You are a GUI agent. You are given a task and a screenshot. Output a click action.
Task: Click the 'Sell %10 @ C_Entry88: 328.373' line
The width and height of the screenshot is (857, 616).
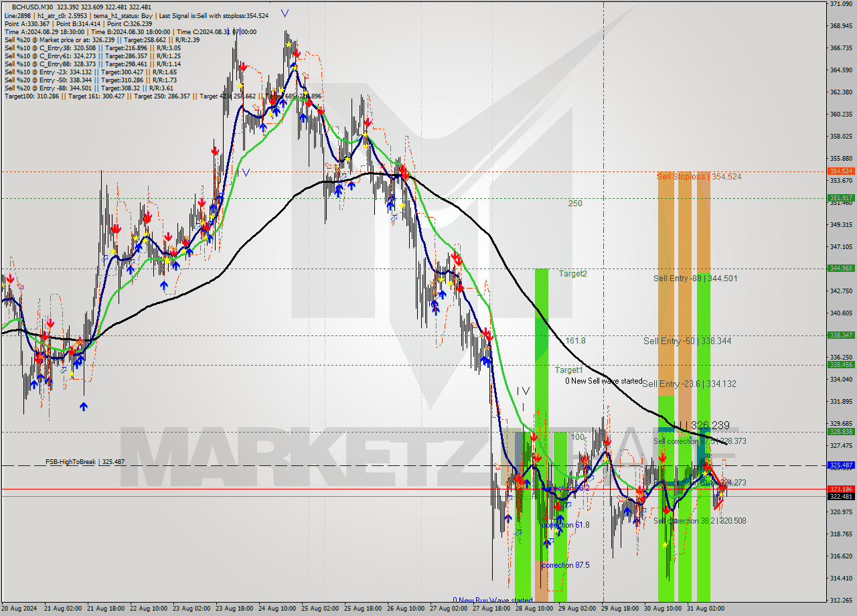pyautogui.click(x=92, y=64)
